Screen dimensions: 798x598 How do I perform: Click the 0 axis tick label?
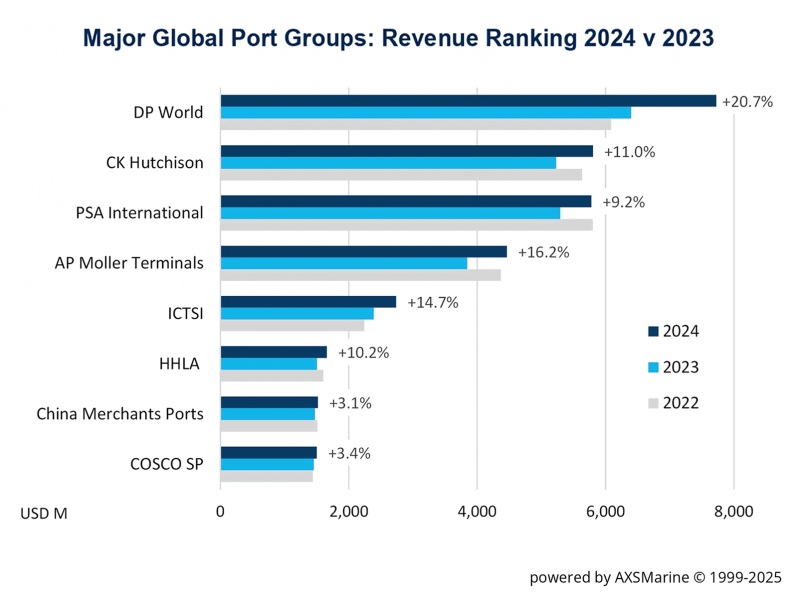click(220, 511)
